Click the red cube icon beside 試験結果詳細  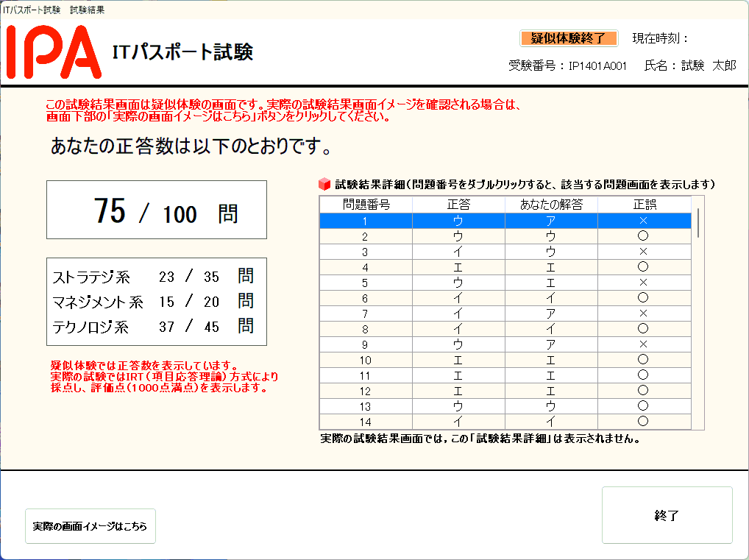click(x=324, y=184)
